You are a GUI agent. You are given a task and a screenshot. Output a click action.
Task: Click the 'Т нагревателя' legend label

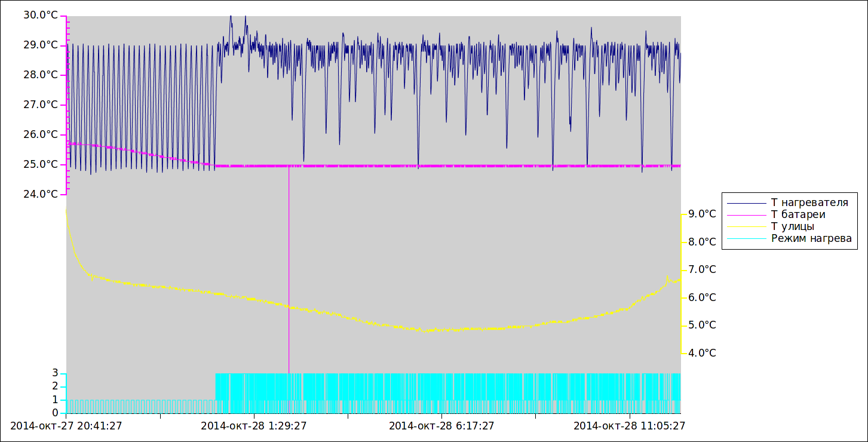tap(809, 202)
